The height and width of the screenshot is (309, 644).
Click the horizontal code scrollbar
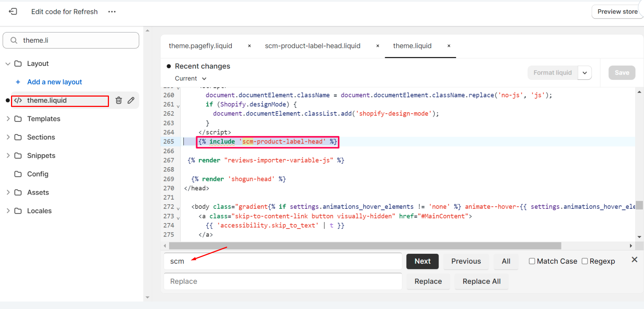click(365, 246)
